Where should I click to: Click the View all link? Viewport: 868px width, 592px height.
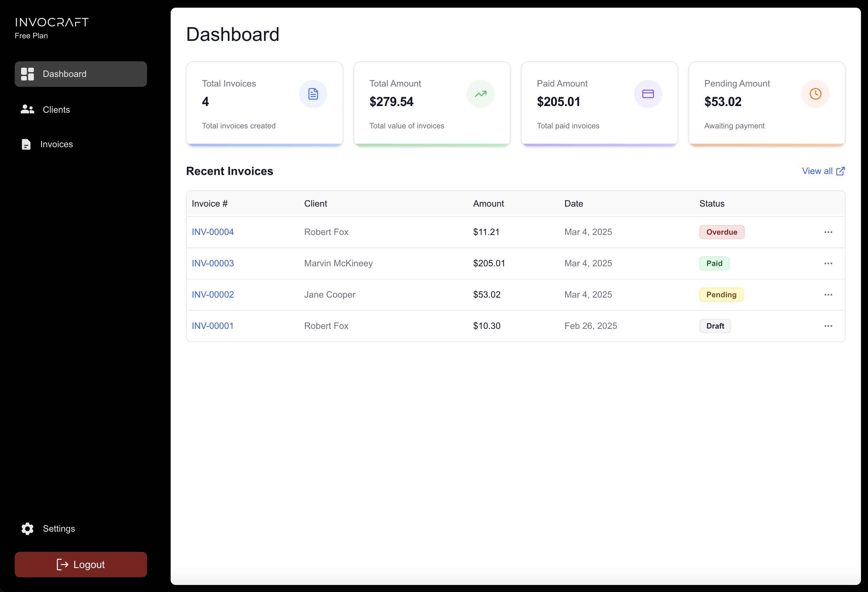click(x=818, y=171)
